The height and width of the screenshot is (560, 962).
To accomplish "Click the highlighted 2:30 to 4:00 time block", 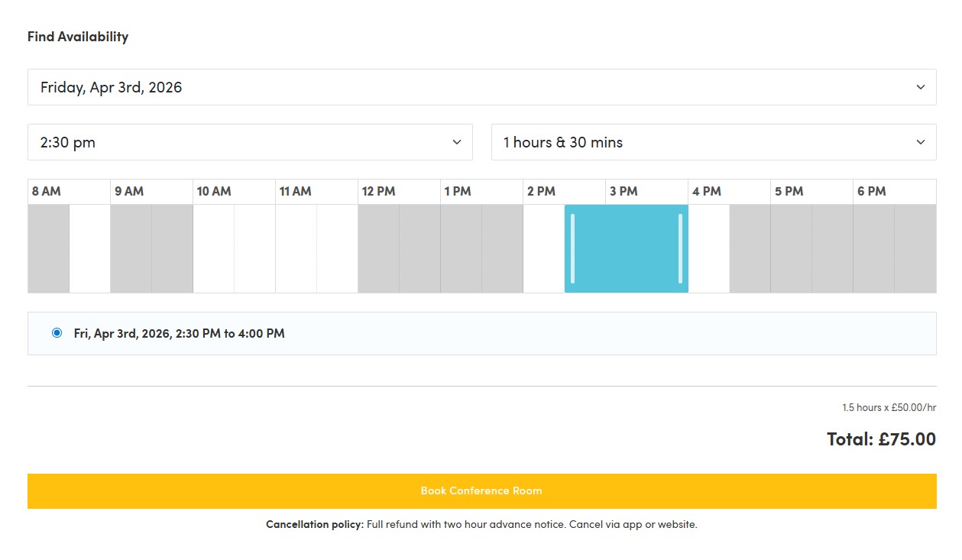I will [627, 248].
